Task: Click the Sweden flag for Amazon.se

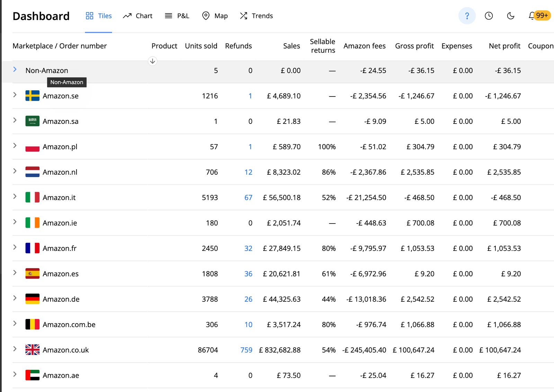Action: [32, 96]
